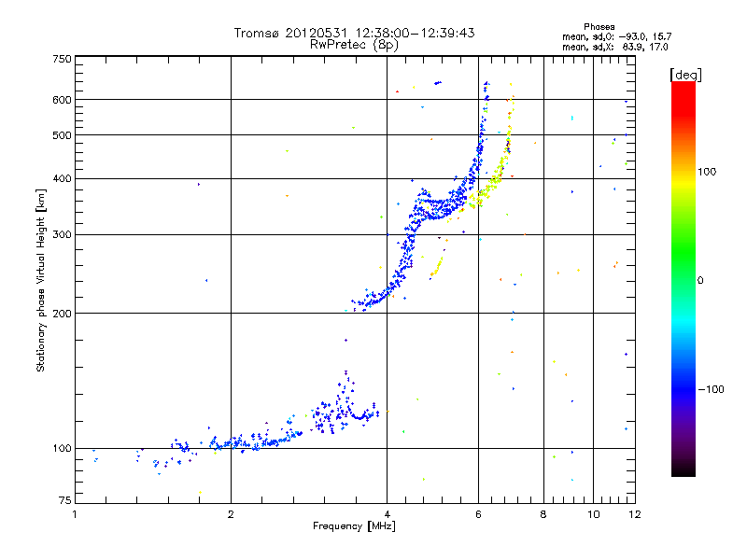Click the '500' y-axis tick label
This screenshot has height=560, width=747.
coord(62,135)
